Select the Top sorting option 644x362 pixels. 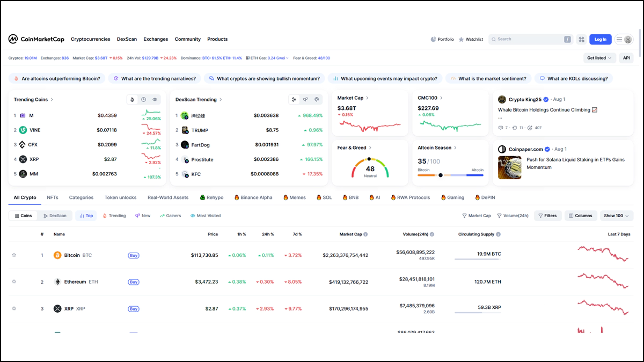pyautogui.click(x=86, y=216)
